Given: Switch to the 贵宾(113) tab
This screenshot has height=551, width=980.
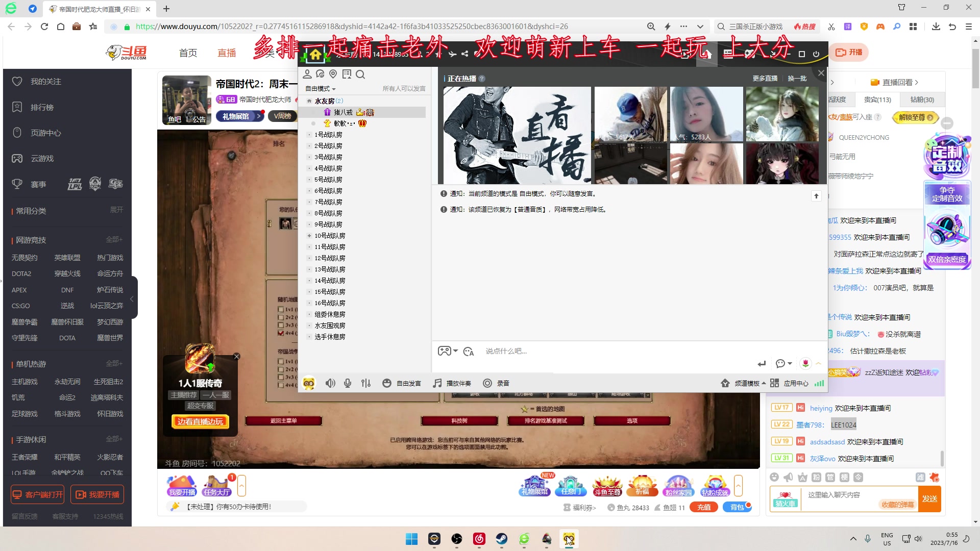Looking at the screenshot, I should coord(877,99).
